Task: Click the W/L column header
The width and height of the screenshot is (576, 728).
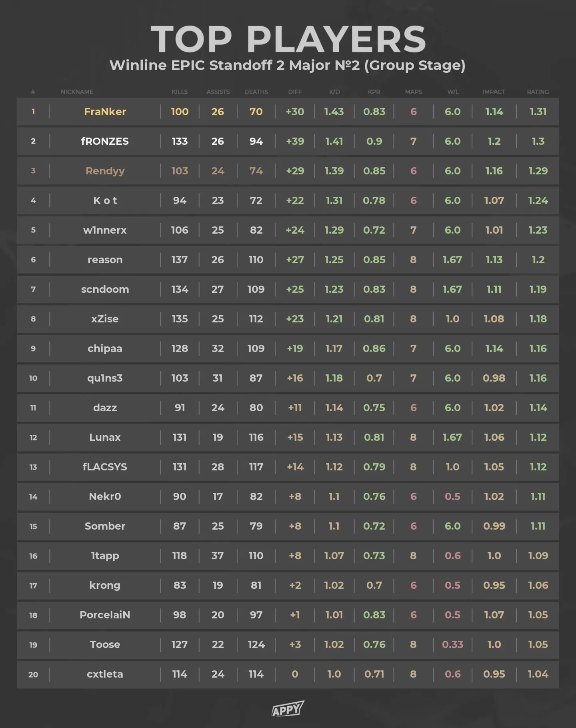Action: tap(453, 92)
